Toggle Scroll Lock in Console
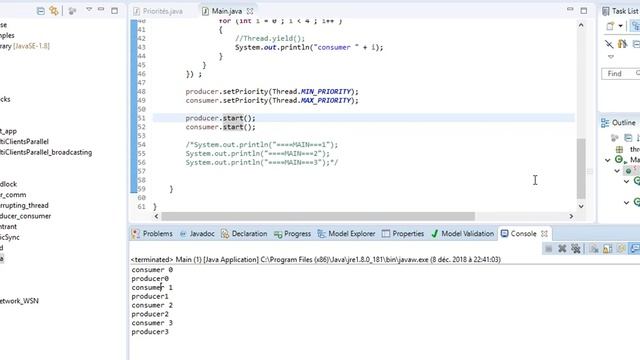This screenshot has width=640, height=360. click(607, 249)
